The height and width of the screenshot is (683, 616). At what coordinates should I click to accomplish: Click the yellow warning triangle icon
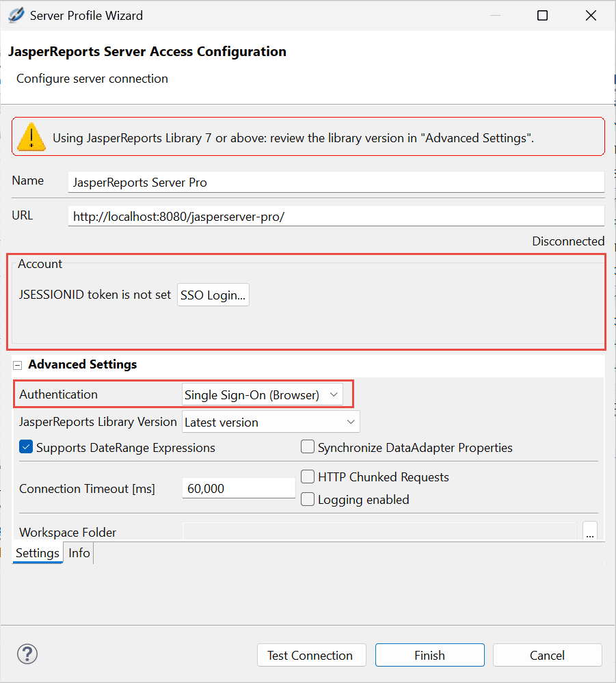[x=31, y=137]
